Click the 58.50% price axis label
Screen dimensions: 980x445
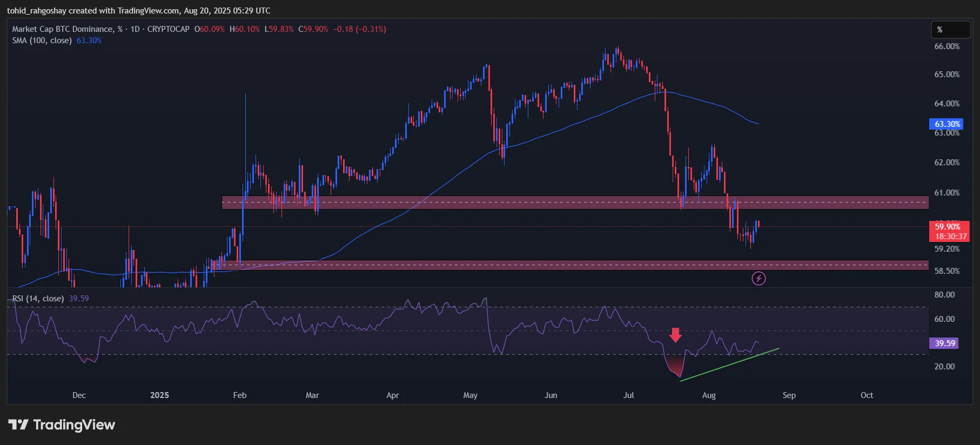947,271
